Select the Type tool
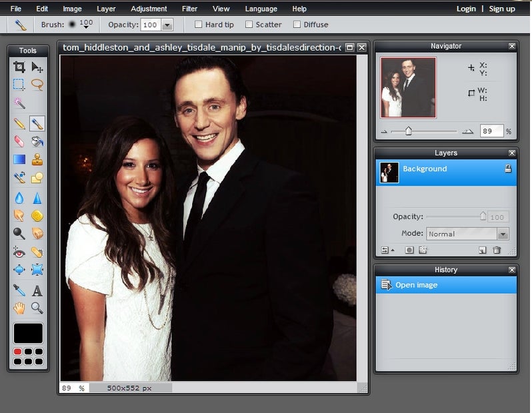This screenshot has width=532, height=413. point(37,290)
